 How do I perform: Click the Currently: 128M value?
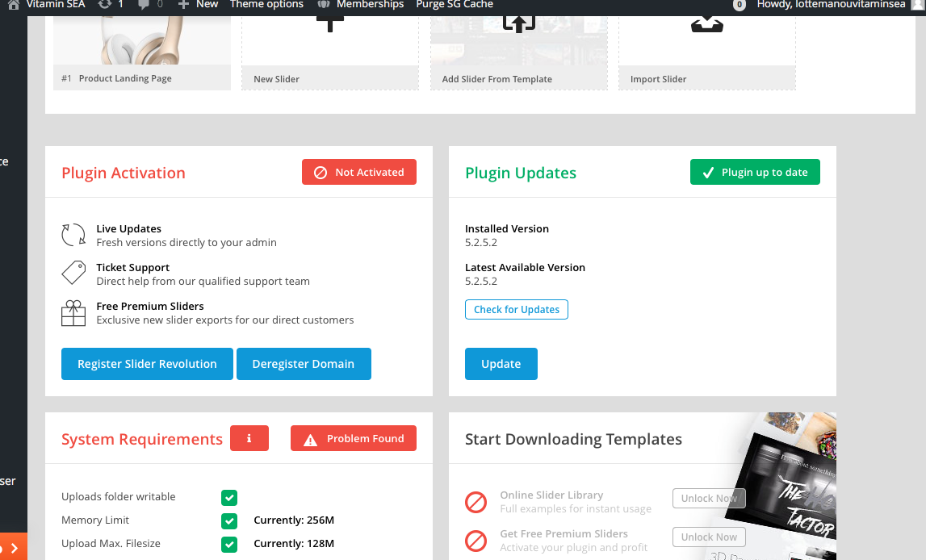coord(294,544)
